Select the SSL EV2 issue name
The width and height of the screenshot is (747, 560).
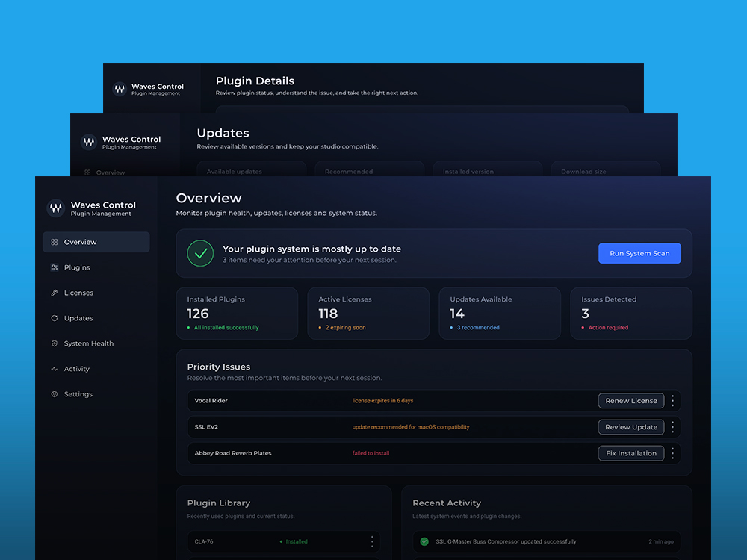tap(206, 427)
